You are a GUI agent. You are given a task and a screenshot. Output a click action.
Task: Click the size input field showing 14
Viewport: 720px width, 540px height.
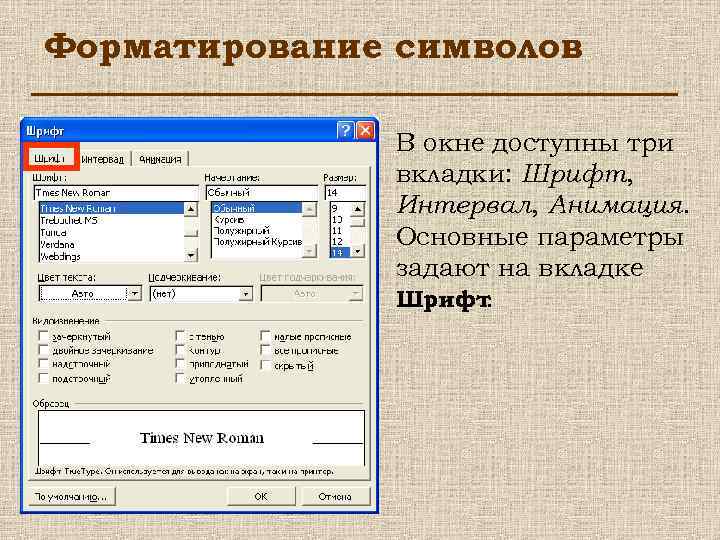pyautogui.click(x=345, y=192)
